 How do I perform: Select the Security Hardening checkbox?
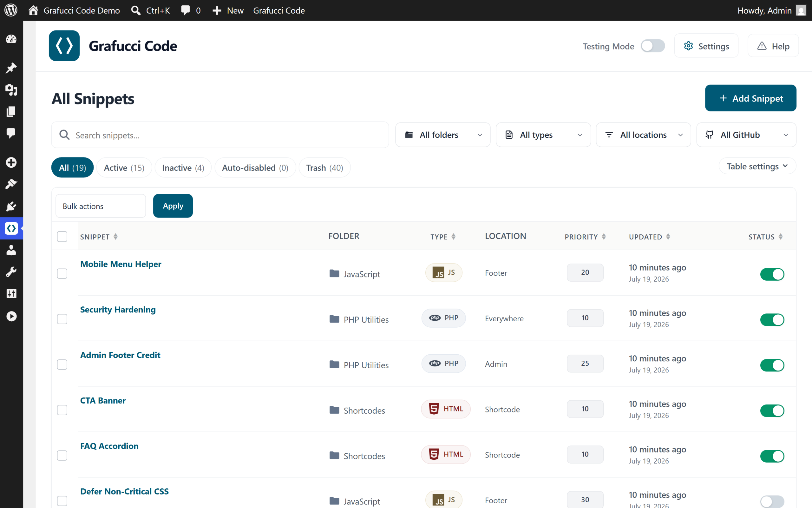62,319
